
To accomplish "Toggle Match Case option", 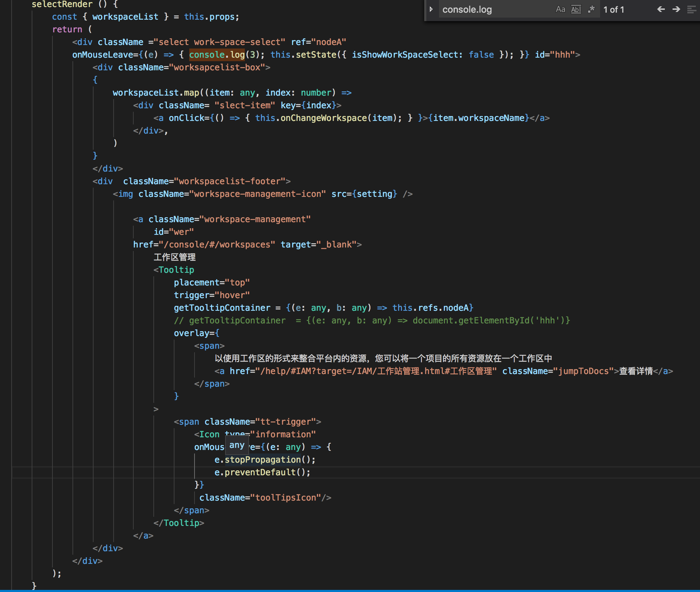I will [560, 9].
